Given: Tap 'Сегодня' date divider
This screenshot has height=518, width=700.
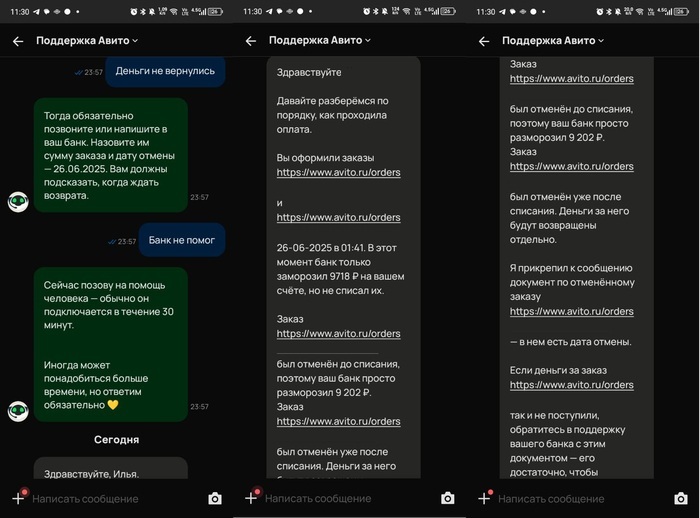Looking at the screenshot, I should pyautogui.click(x=117, y=440).
